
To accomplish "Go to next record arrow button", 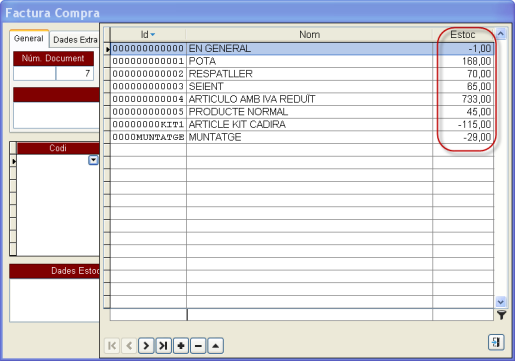I will pyautogui.click(x=146, y=346).
